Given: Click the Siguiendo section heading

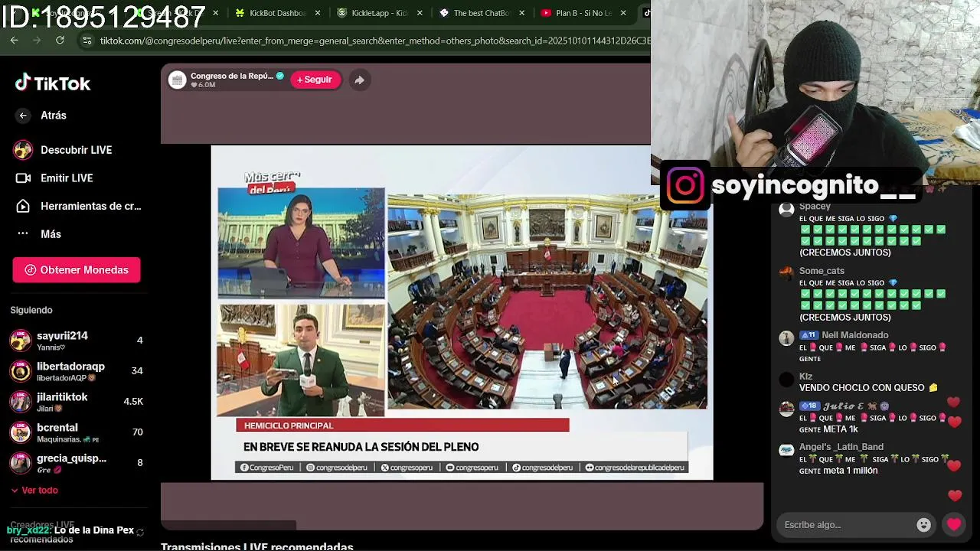Looking at the screenshot, I should tap(31, 310).
